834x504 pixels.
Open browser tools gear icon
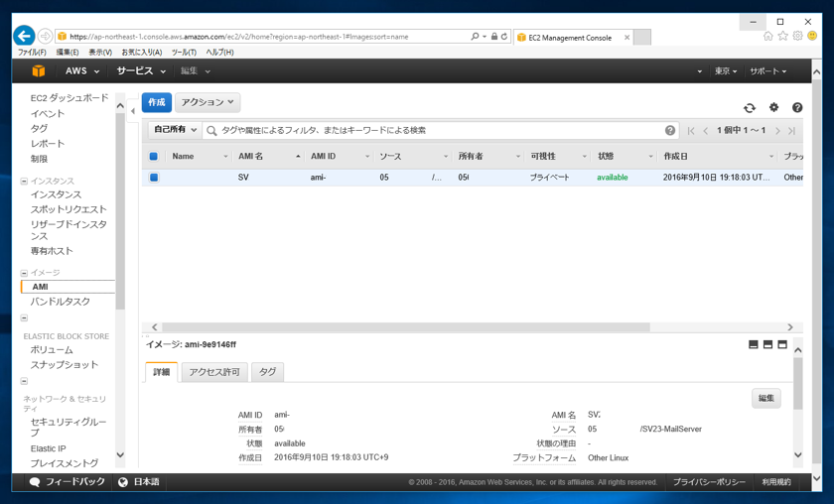797,36
